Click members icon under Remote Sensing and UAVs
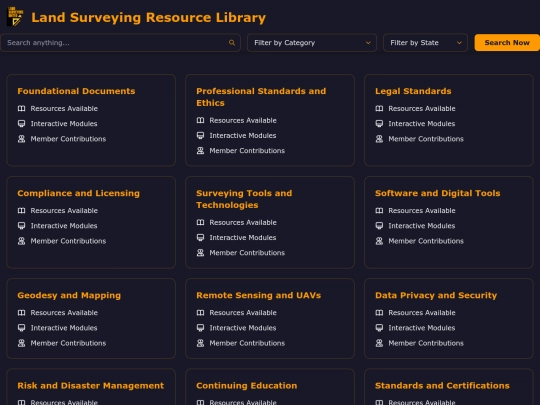 [200, 343]
